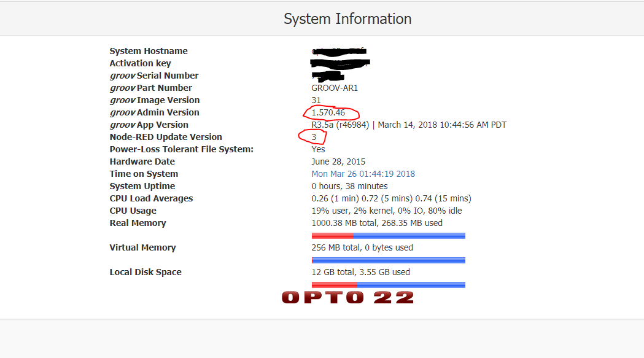This screenshot has width=644, height=358.
Task: Select the Node-RED Update Version value 3
Action: (314, 138)
